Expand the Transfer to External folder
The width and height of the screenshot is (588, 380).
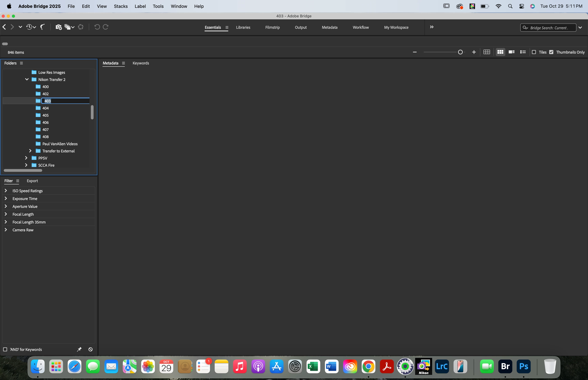(30, 151)
